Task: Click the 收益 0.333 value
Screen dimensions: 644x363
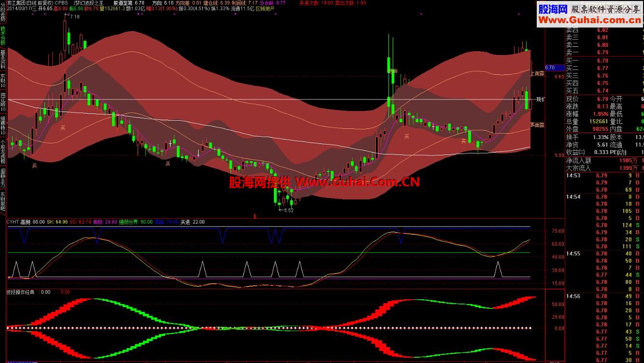Action: (x=601, y=152)
